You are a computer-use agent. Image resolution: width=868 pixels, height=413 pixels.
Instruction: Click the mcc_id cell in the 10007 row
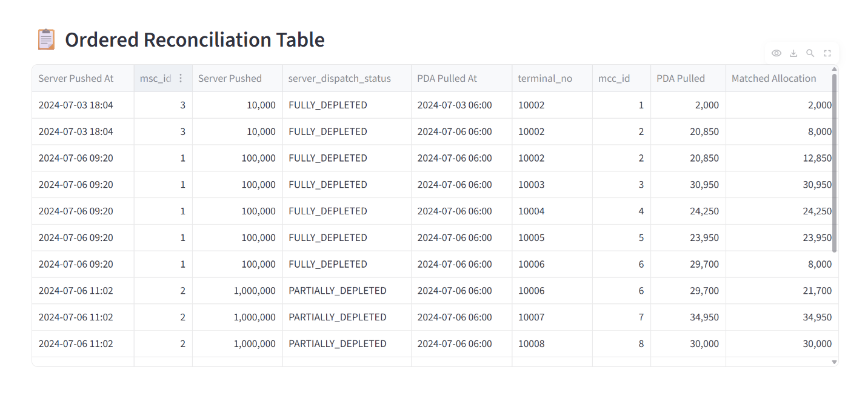[621, 317]
